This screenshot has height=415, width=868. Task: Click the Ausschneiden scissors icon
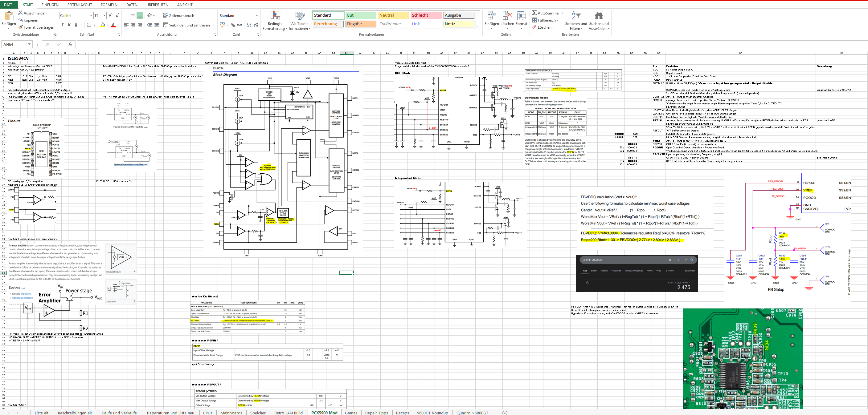click(x=21, y=13)
